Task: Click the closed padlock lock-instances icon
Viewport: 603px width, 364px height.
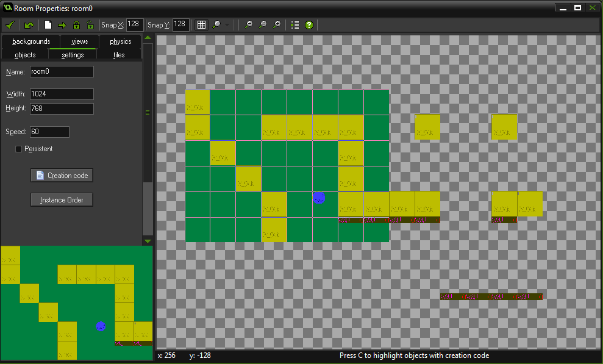Action: 76,25
